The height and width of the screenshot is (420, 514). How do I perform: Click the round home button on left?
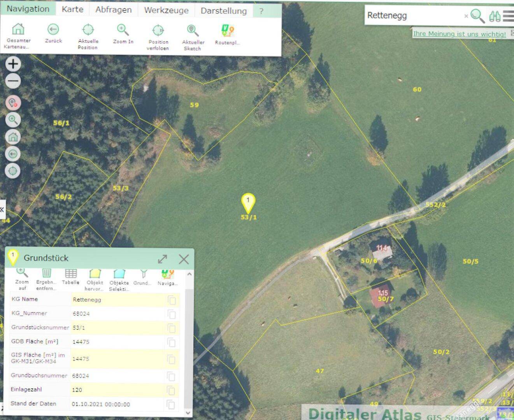coord(13,137)
